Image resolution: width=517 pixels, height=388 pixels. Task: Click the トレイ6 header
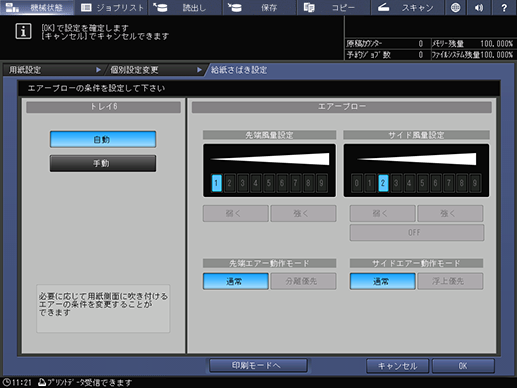click(x=103, y=107)
